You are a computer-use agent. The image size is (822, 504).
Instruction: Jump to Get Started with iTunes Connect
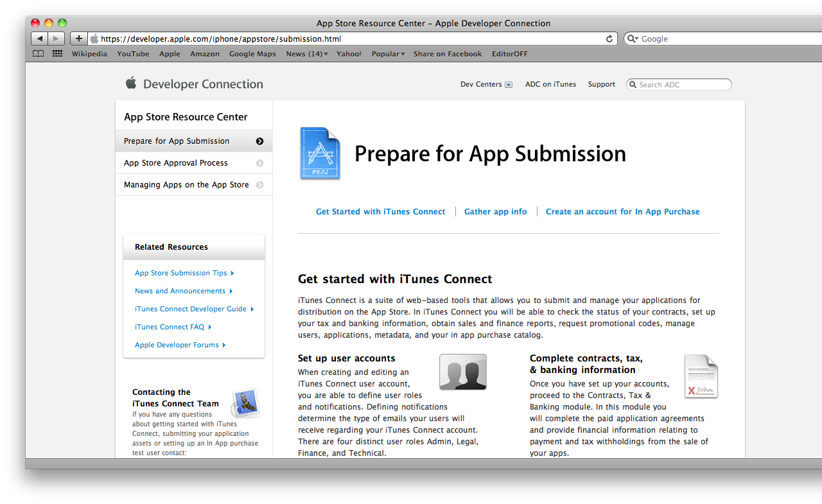[380, 211]
